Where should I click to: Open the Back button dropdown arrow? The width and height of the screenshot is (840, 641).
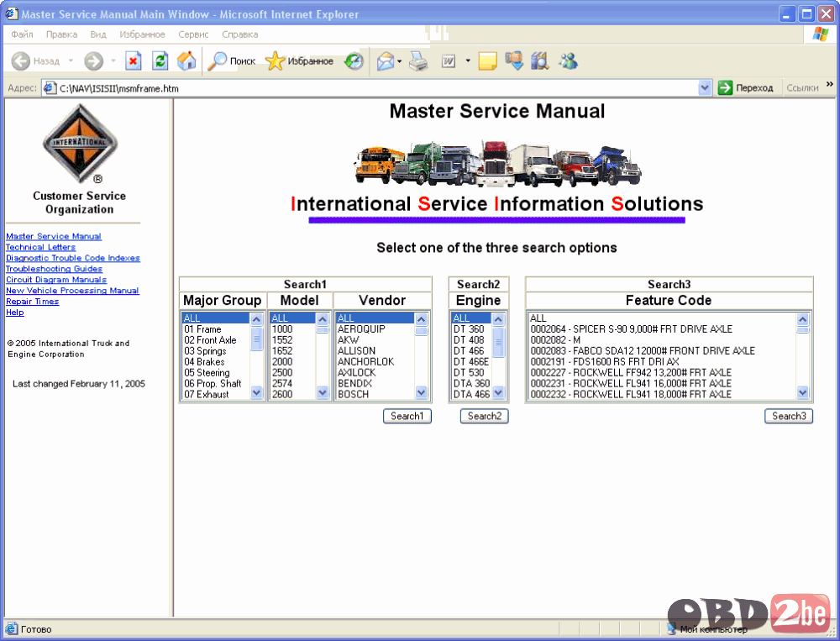point(71,61)
